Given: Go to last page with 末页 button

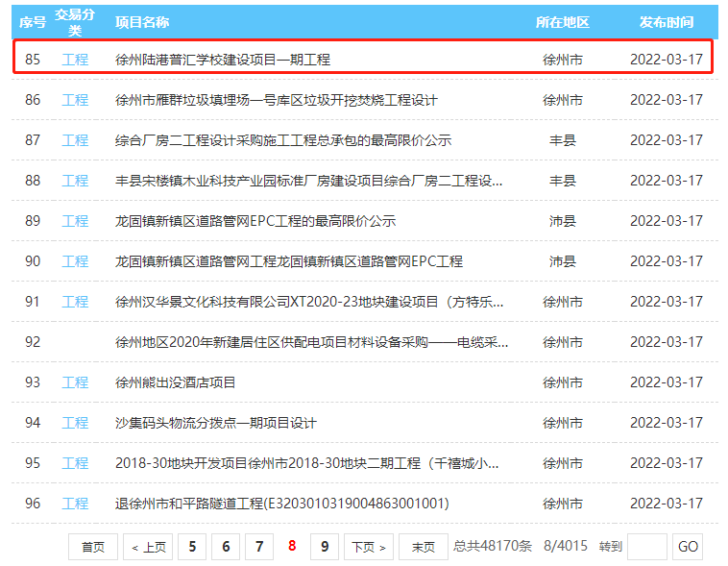Looking at the screenshot, I should (424, 547).
